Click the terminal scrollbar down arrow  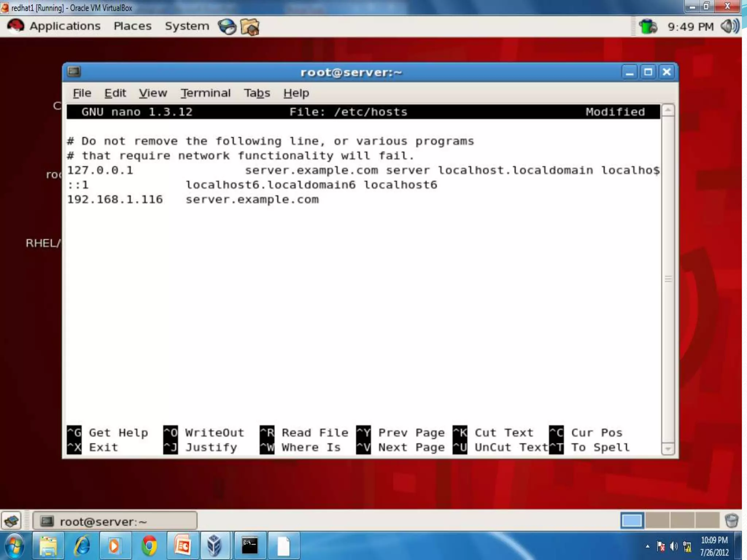pos(668,449)
